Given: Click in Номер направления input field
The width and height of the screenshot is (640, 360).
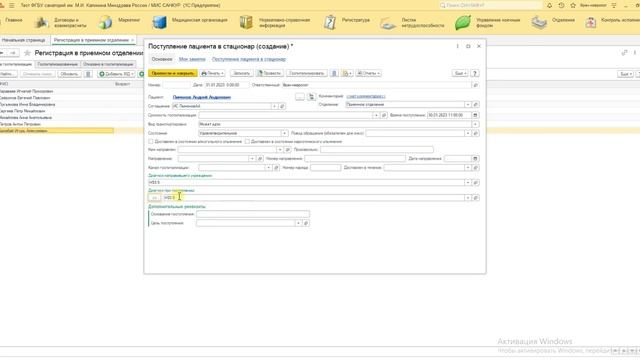Looking at the screenshot, I should point(355,158).
